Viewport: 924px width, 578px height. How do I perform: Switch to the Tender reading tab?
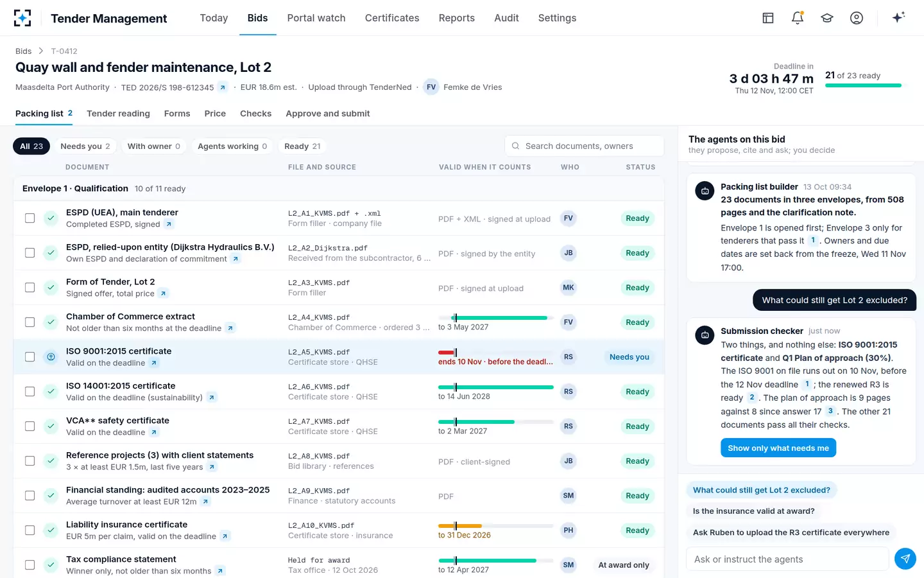click(118, 114)
